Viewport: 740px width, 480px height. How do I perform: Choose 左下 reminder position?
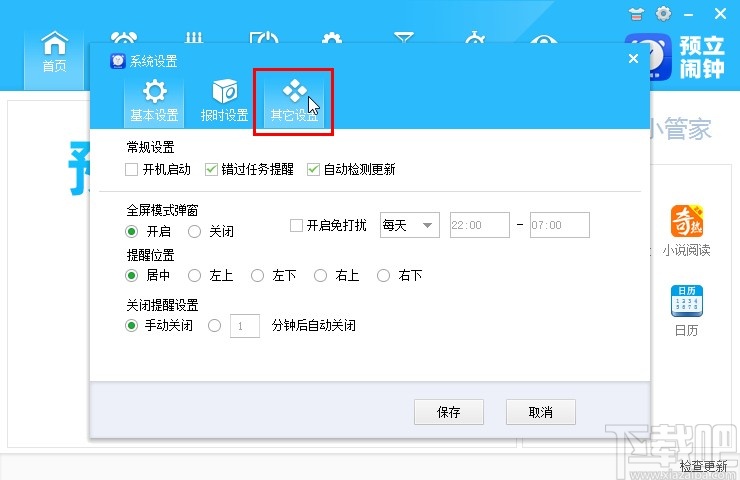click(x=257, y=276)
